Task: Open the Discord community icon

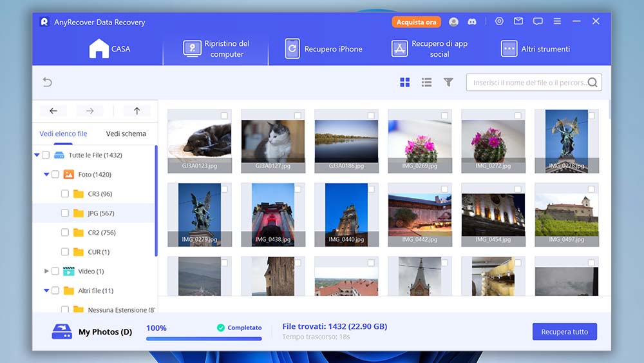Action: pyautogui.click(x=472, y=22)
